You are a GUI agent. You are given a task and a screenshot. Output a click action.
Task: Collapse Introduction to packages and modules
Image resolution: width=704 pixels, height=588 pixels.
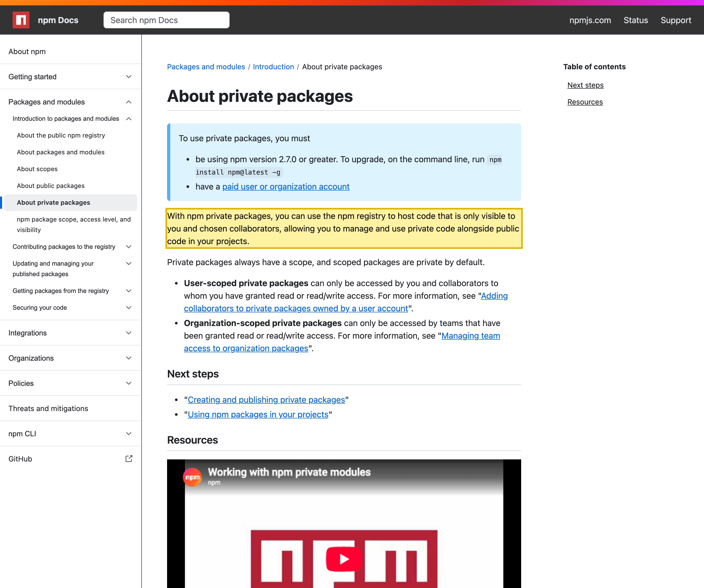[x=129, y=119]
